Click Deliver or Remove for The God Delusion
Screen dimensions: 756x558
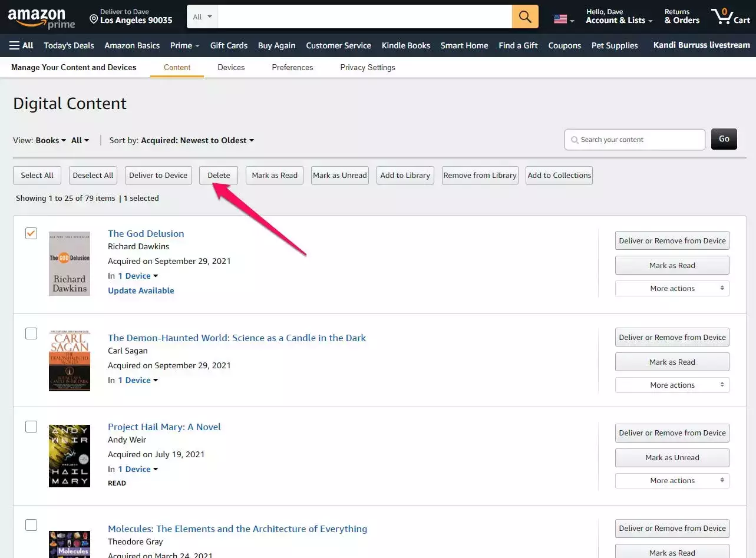click(x=672, y=240)
